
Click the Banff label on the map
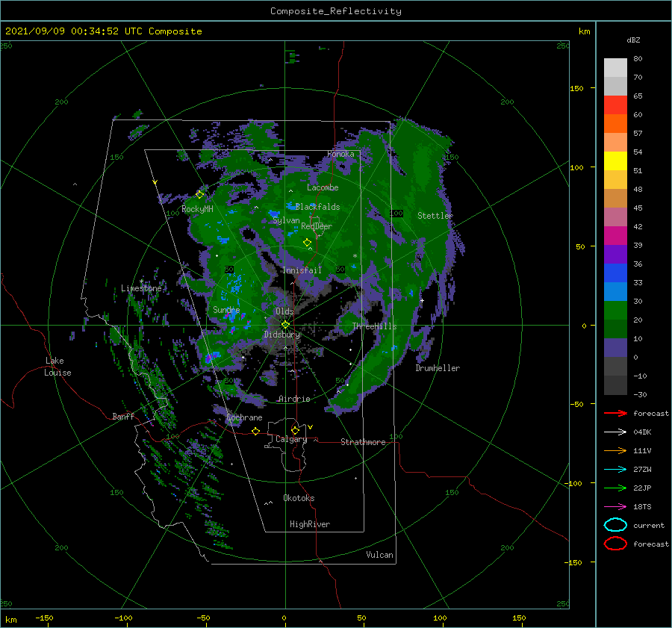pos(123,416)
